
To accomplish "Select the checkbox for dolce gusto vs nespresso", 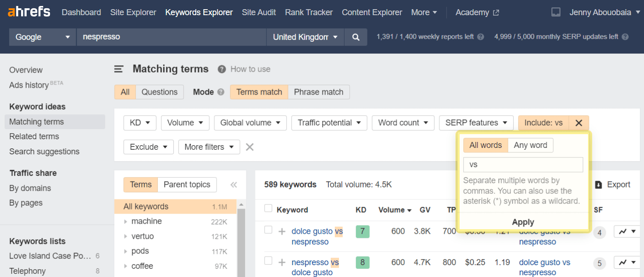I will pyautogui.click(x=268, y=231).
